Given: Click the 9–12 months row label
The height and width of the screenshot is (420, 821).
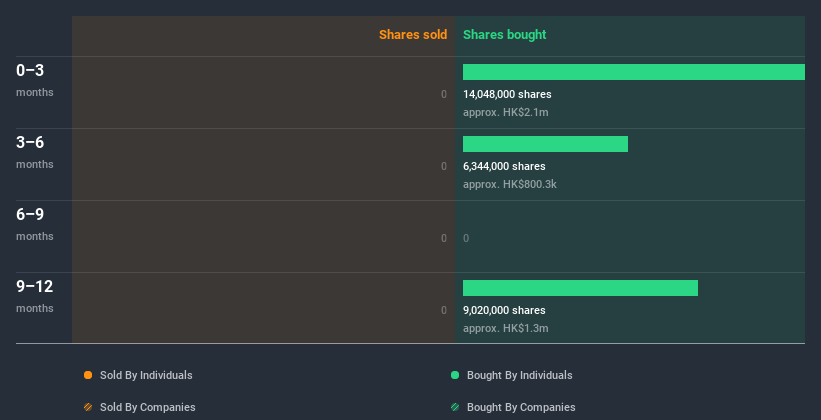Looking at the screenshot, I should (35, 296).
